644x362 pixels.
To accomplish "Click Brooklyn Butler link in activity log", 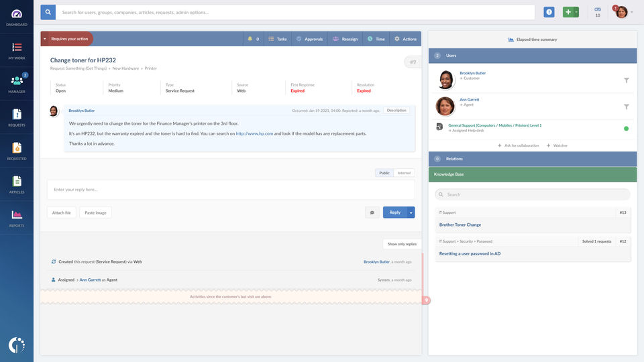I will 376,261.
